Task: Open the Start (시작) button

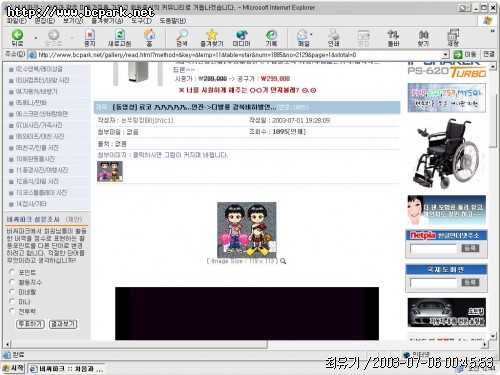Action: (x=13, y=368)
